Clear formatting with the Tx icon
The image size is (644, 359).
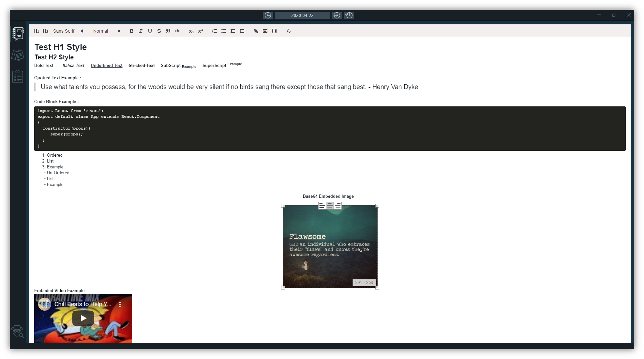[x=288, y=31]
